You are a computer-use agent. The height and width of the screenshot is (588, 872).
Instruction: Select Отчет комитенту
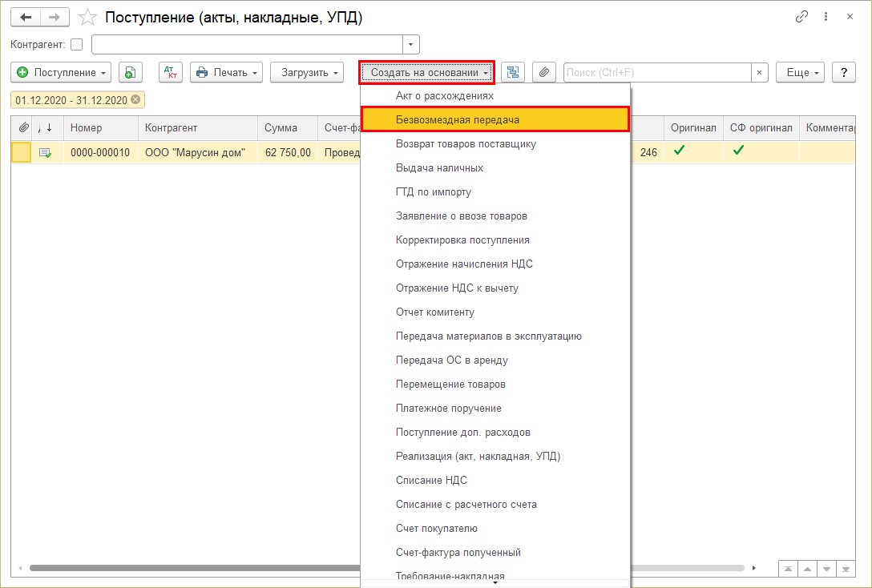(x=495, y=312)
